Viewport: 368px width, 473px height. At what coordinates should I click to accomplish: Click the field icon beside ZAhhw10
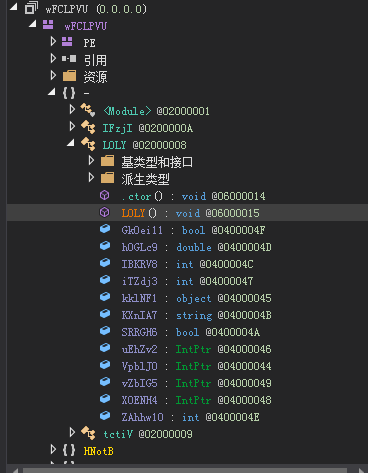105,416
